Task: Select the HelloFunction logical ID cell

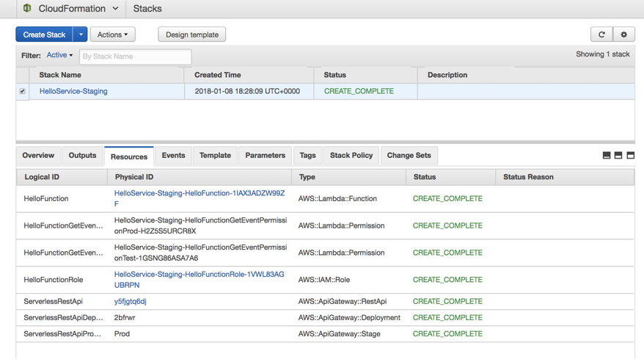Action: [46, 199]
